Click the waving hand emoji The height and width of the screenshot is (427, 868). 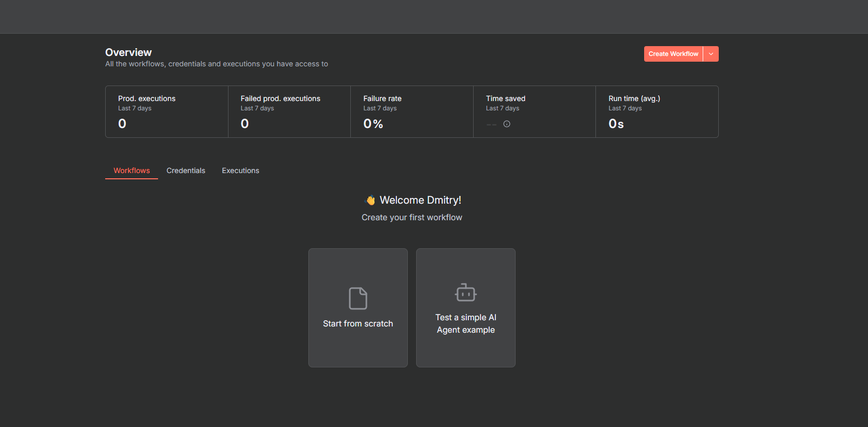tap(371, 201)
